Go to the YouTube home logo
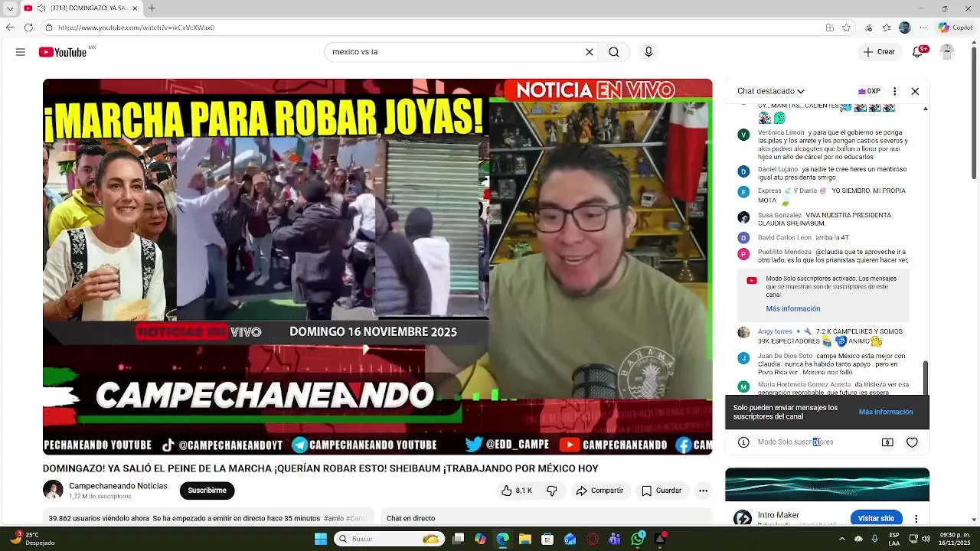 tap(64, 52)
